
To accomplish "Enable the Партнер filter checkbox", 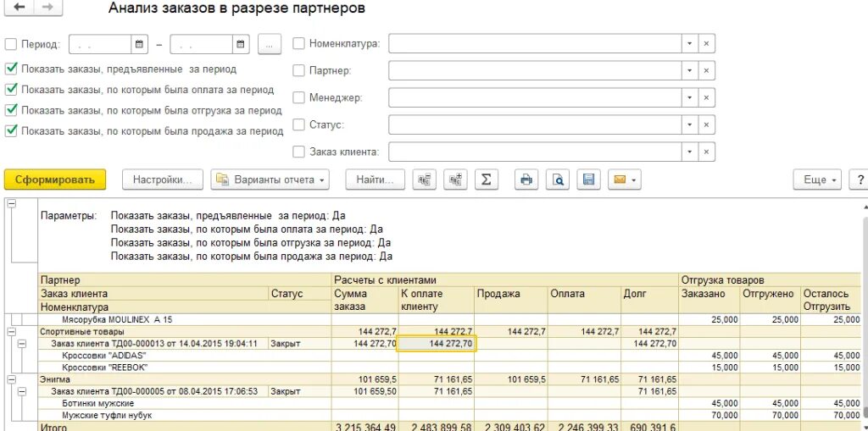I will pyautogui.click(x=298, y=70).
